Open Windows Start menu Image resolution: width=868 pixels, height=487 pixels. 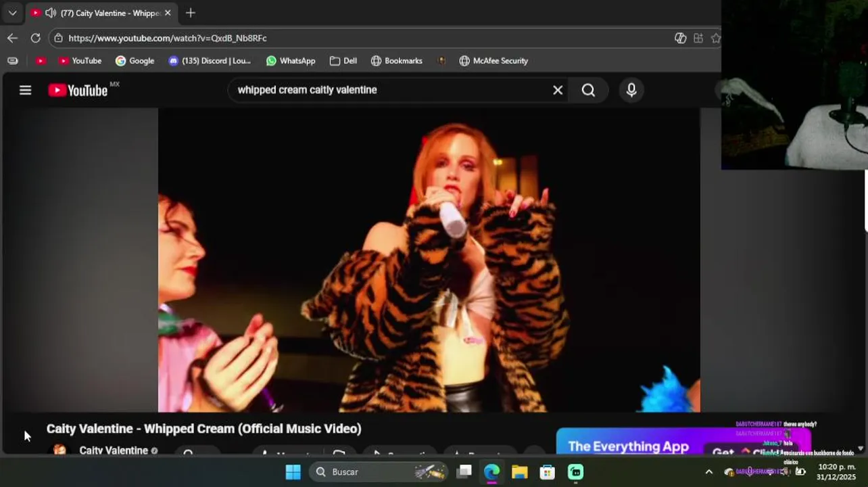click(293, 471)
